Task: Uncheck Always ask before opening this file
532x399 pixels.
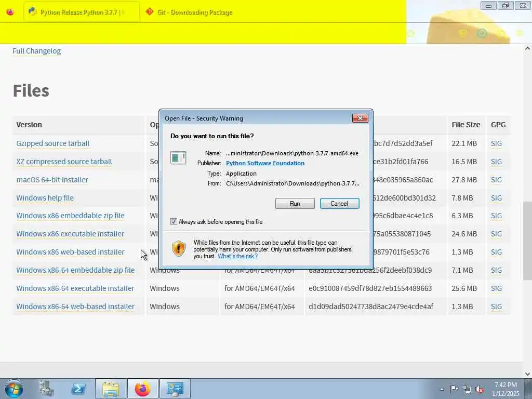Action: 174,221
